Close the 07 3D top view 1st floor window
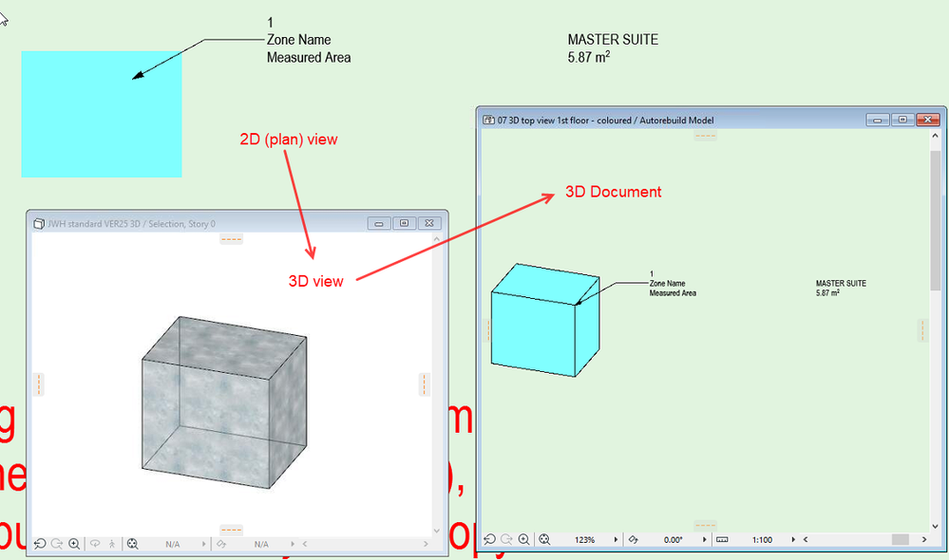 coord(928,120)
